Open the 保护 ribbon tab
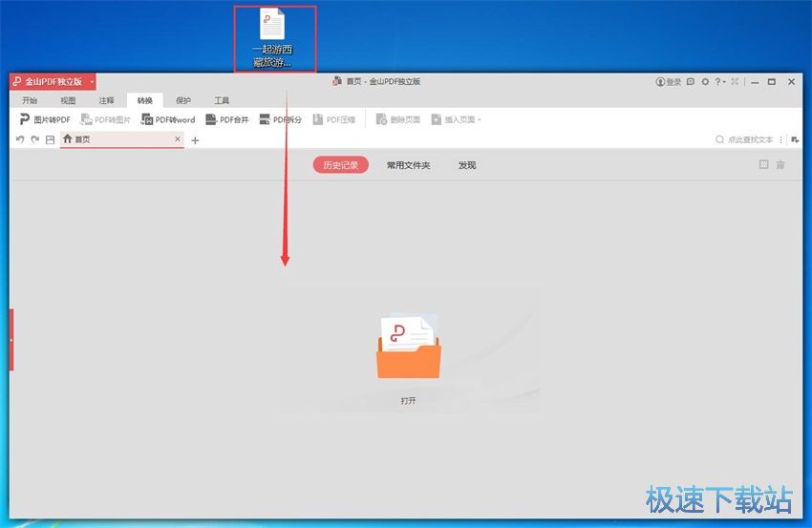Image resolution: width=812 pixels, height=528 pixels. pos(183,100)
